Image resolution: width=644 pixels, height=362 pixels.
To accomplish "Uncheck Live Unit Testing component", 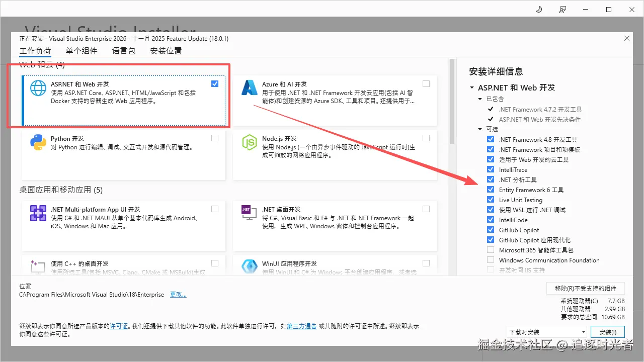I will coord(491,200).
